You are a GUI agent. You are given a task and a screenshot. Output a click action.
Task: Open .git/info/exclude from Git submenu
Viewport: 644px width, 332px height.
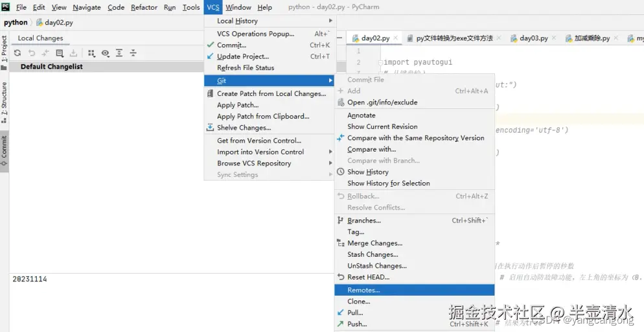pos(415,102)
